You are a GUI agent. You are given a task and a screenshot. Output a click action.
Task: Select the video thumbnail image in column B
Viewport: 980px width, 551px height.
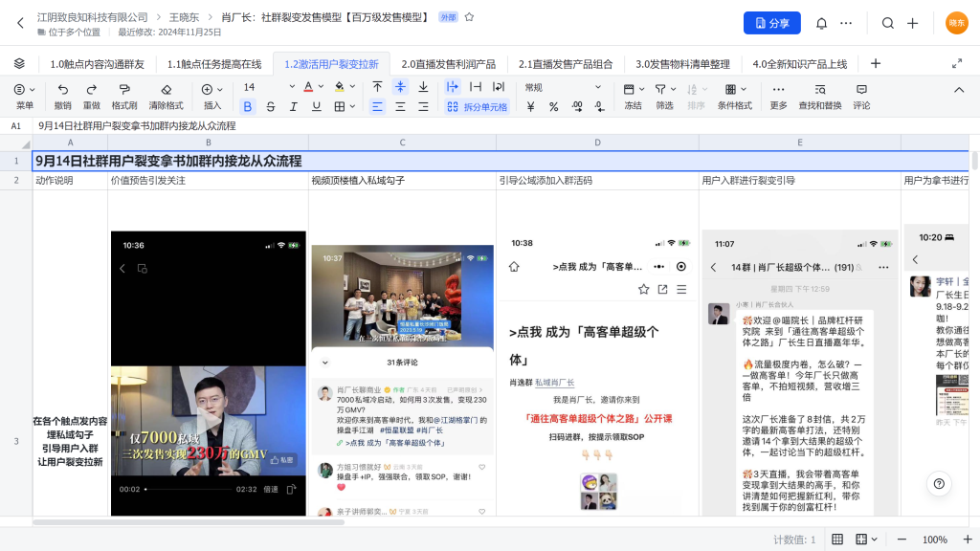208,373
